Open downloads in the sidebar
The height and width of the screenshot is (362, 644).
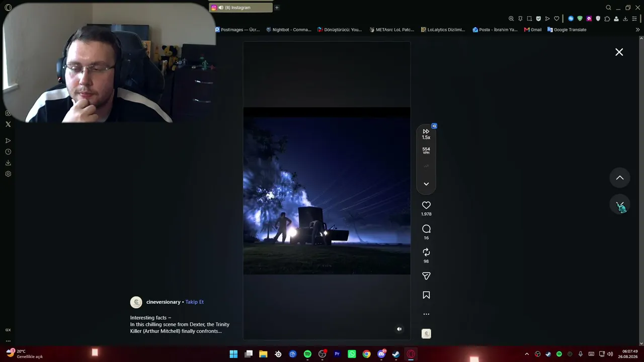pyautogui.click(x=8, y=163)
